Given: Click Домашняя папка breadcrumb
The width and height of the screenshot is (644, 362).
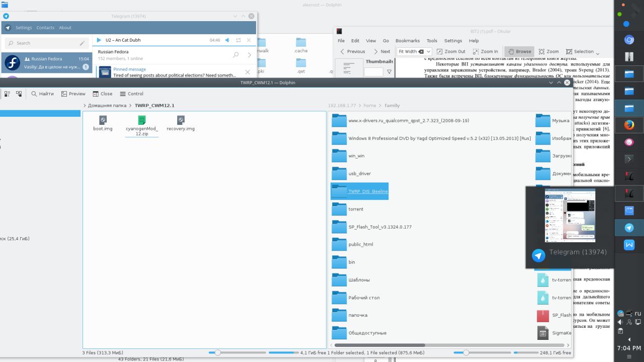Looking at the screenshot, I should coord(107,106).
